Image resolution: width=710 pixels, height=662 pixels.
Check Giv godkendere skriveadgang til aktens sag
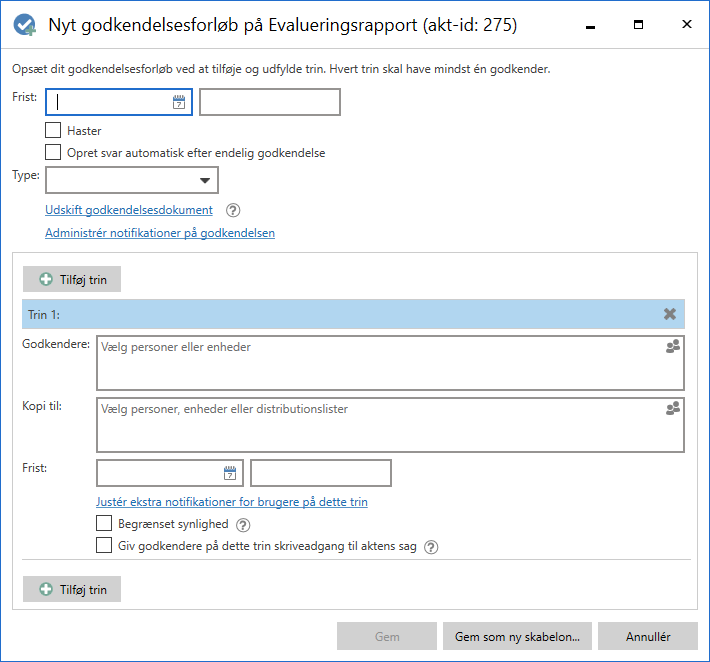[x=104, y=545]
